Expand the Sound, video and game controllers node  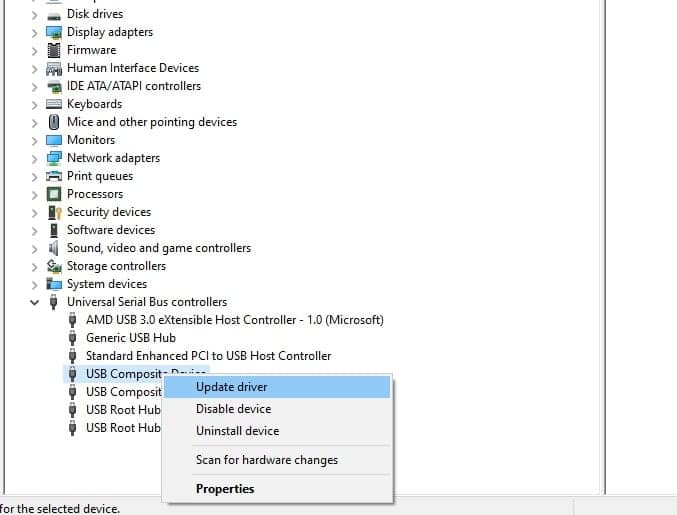click(35, 249)
